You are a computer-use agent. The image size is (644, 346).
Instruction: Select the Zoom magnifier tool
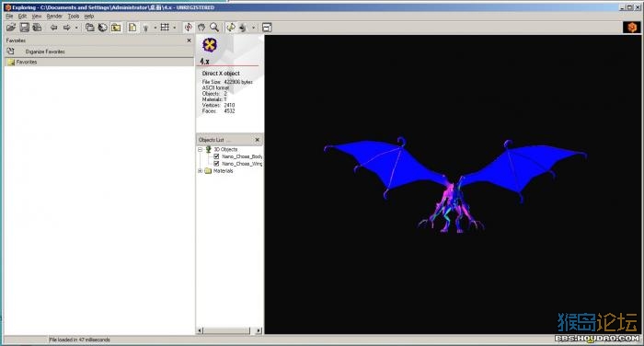(x=214, y=28)
